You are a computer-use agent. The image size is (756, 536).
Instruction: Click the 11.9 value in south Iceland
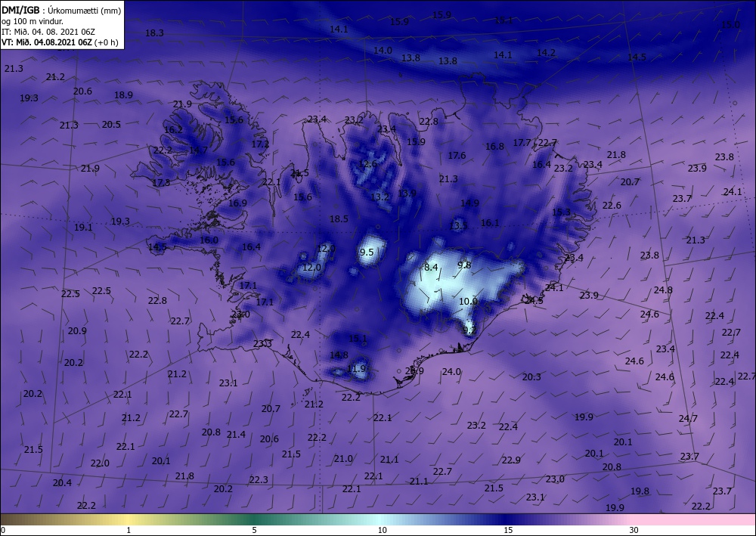356,369
